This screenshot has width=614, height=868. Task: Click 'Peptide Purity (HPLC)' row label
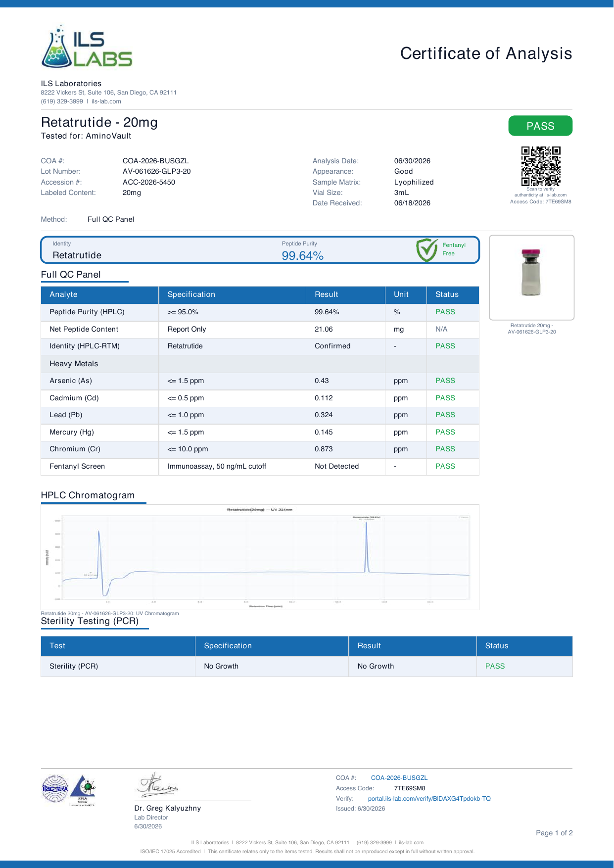87,312
